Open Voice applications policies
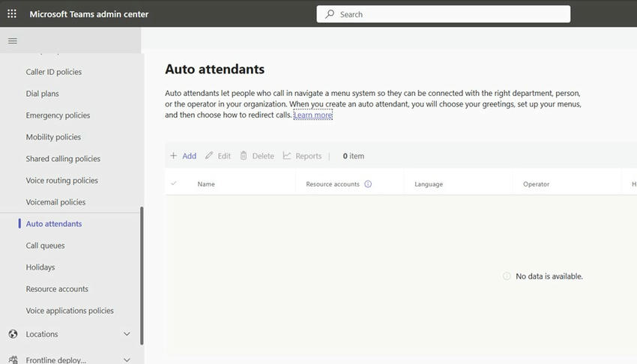The width and height of the screenshot is (637, 364). point(70,311)
